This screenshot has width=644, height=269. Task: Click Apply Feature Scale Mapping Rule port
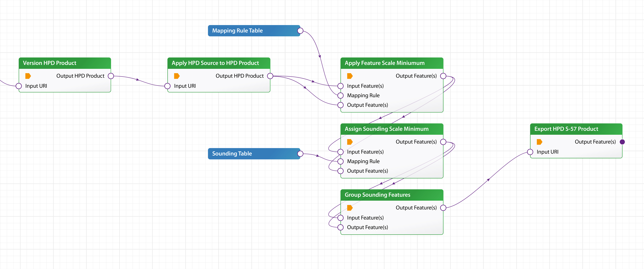click(340, 96)
